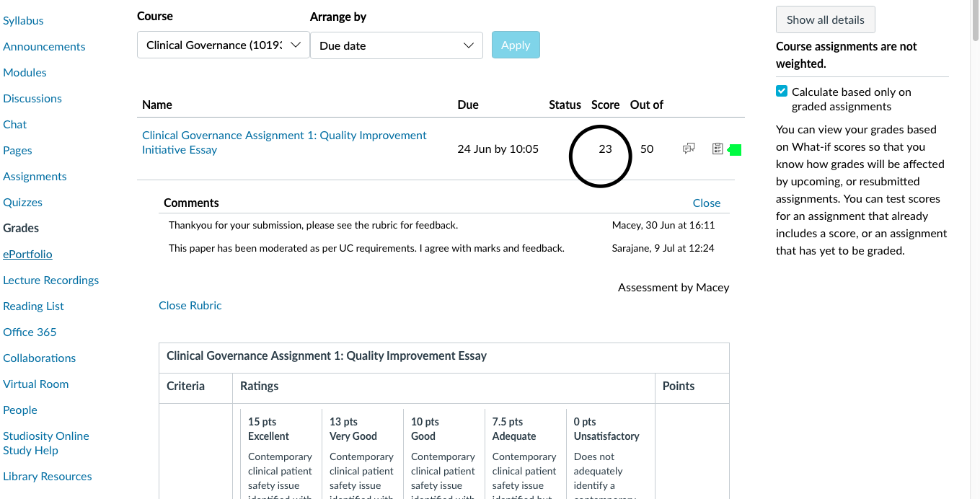Viewport: 980px width, 499px height.
Task: Click the Criteria column header in rubric
Action: pos(185,386)
